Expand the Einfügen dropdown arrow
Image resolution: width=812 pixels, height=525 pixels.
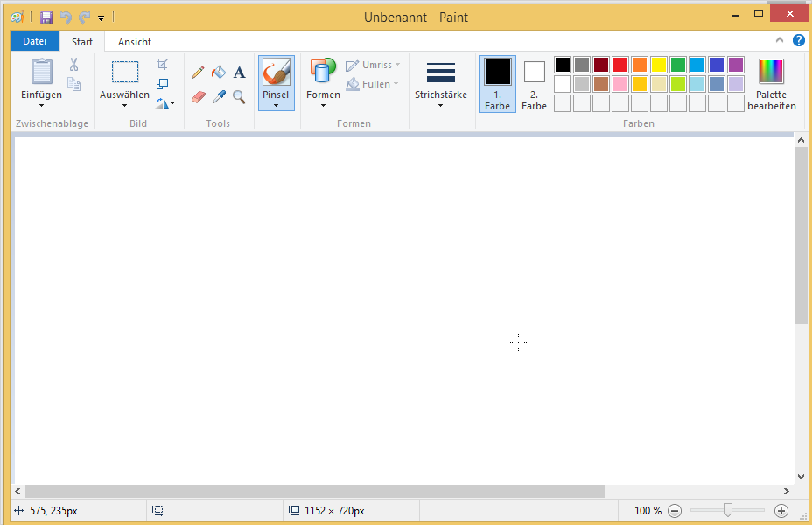click(41, 106)
